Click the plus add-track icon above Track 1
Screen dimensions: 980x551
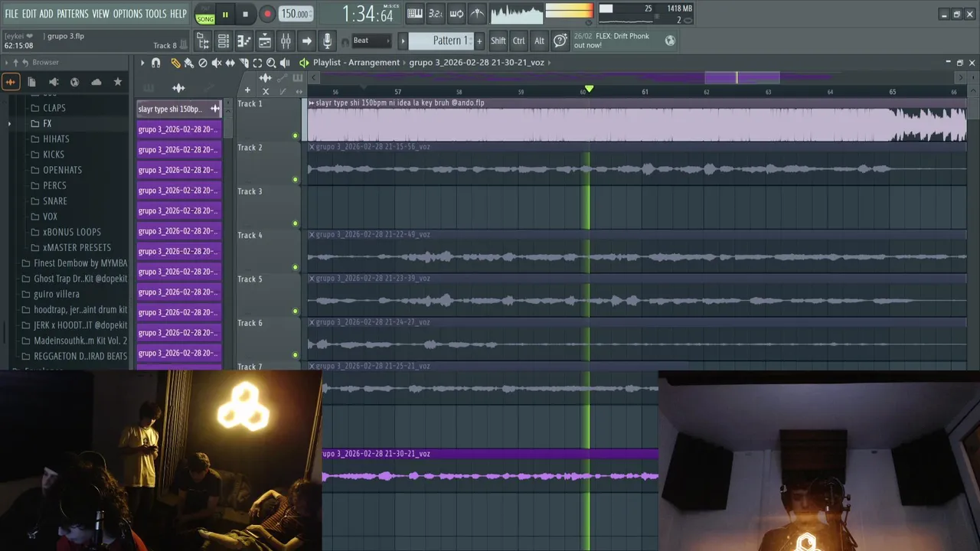click(247, 91)
